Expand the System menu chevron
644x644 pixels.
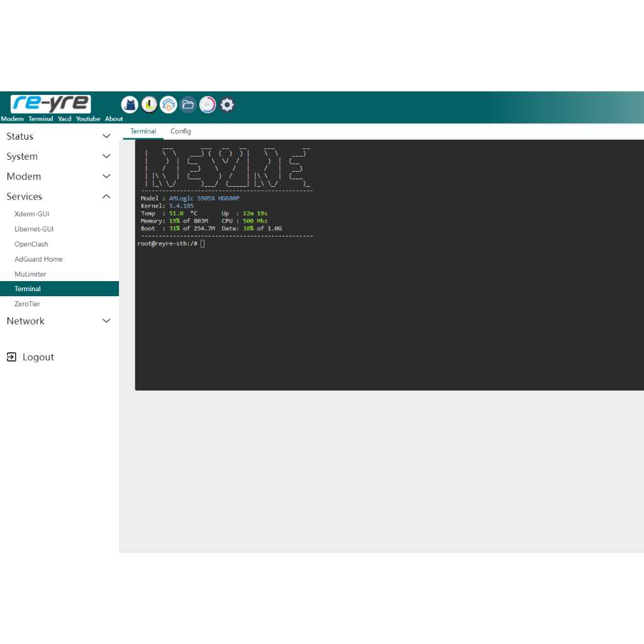[x=106, y=157]
